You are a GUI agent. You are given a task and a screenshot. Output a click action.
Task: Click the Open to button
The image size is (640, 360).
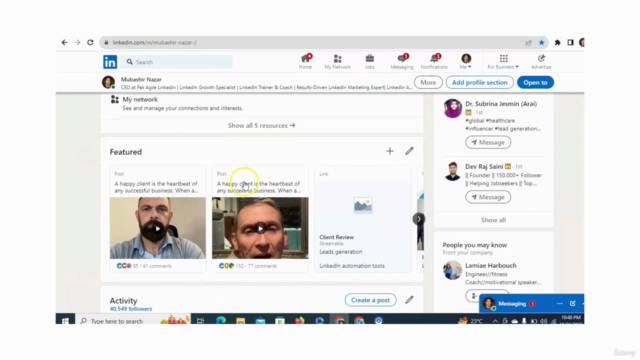point(535,82)
